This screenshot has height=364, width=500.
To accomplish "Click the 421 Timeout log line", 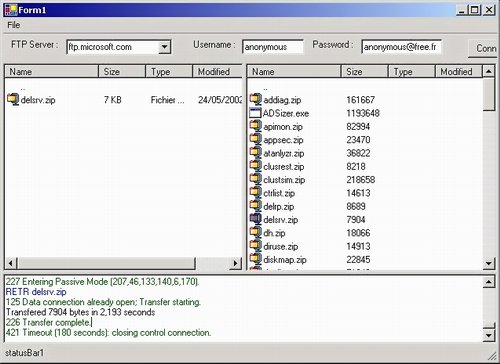I will pyautogui.click(x=108, y=333).
